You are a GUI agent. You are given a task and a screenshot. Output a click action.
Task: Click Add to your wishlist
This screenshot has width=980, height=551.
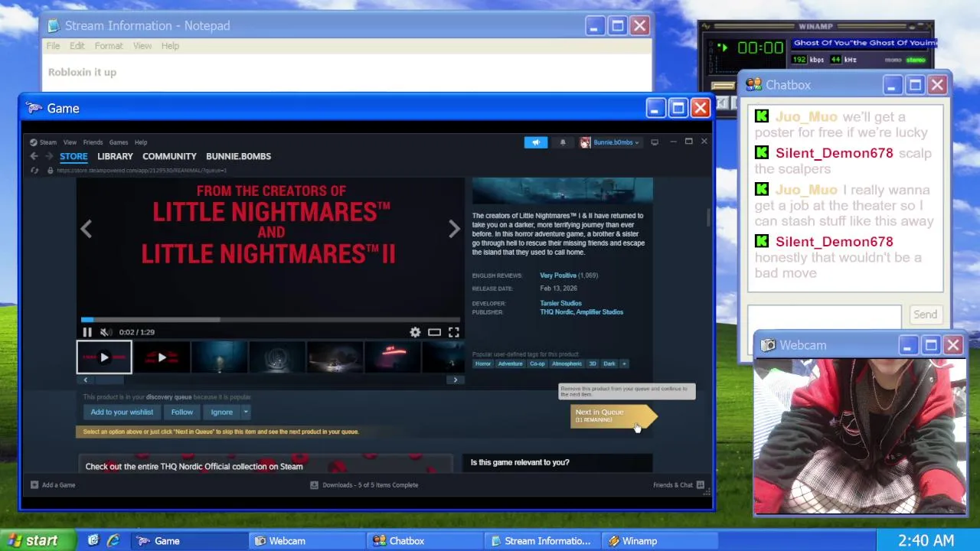click(122, 412)
